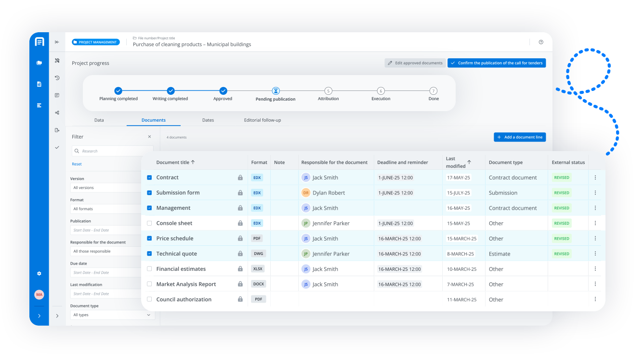Image resolution: width=644 pixels, height=357 pixels.
Task: Open three-dot menu for Contract row
Action: coord(595,178)
